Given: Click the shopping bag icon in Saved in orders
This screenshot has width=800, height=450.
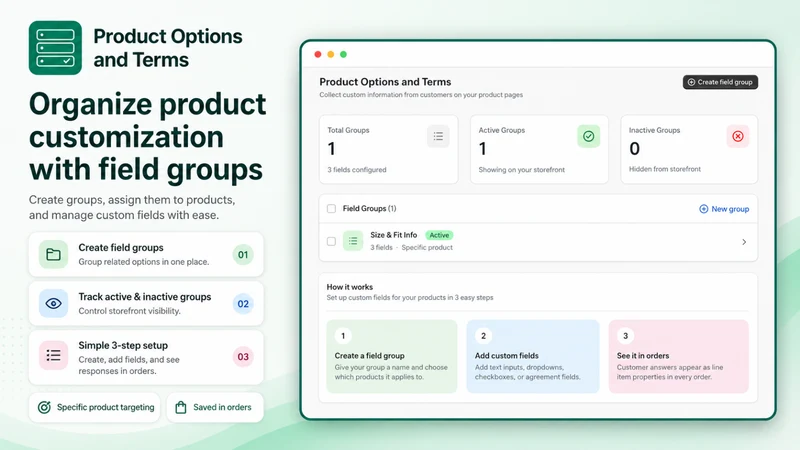Looking at the screenshot, I should click(181, 407).
